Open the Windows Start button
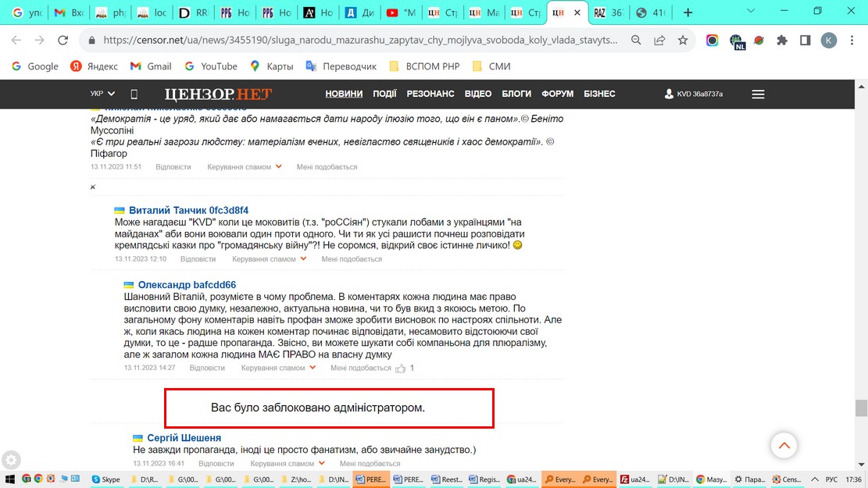The height and width of the screenshot is (488, 868). coord(9,479)
